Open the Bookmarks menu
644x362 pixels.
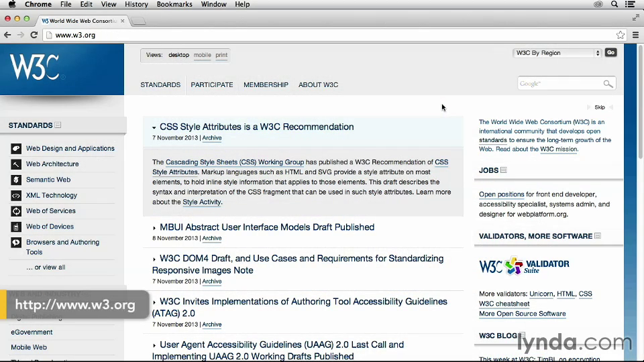tap(174, 4)
